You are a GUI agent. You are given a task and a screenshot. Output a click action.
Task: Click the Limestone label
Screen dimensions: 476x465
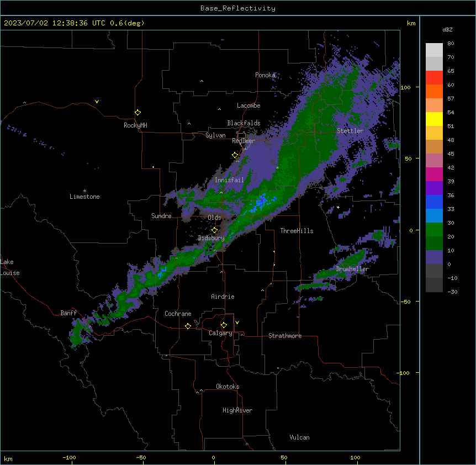84,197
